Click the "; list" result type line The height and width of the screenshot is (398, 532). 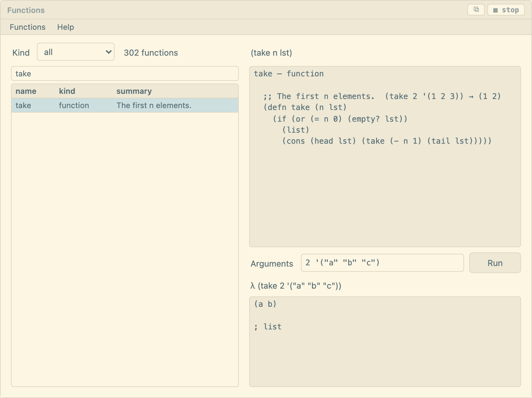pyautogui.click(x=268, y=326)
